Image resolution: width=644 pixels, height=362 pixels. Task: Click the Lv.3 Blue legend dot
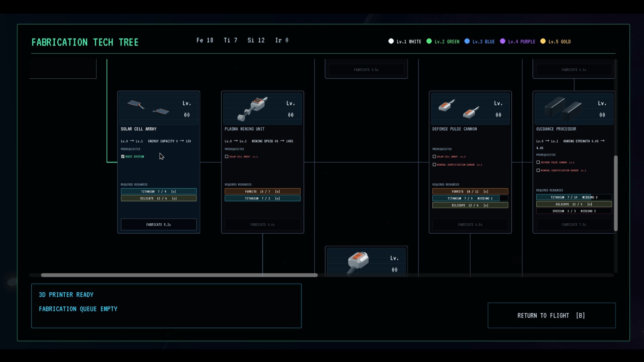click(x=467, y=41)
